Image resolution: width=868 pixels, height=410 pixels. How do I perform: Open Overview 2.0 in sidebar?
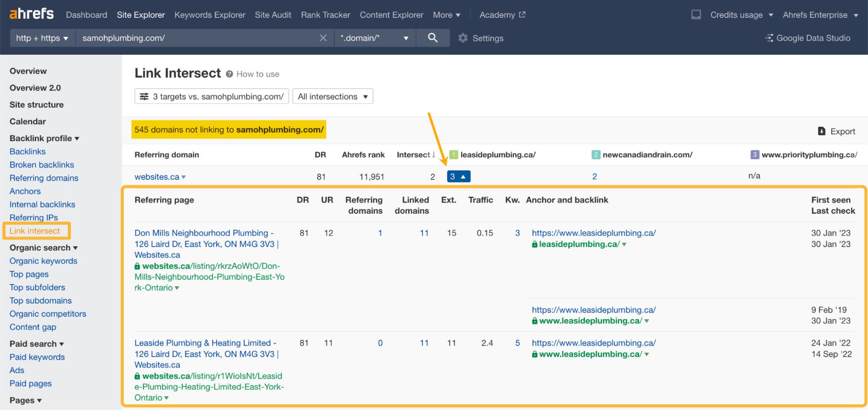tap(35, 88)
